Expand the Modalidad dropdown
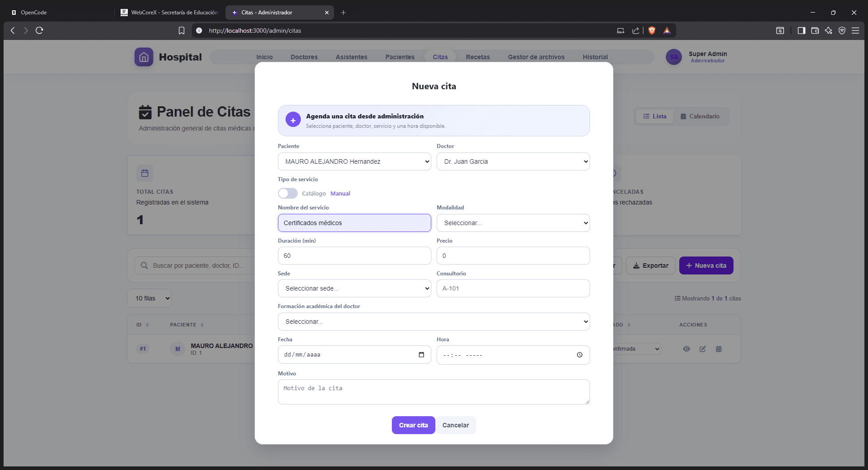The image size is (868, 470). point(513,223)
